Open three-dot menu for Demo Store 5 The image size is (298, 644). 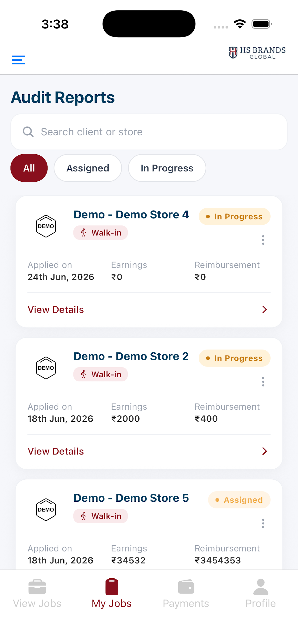point(263,523)
